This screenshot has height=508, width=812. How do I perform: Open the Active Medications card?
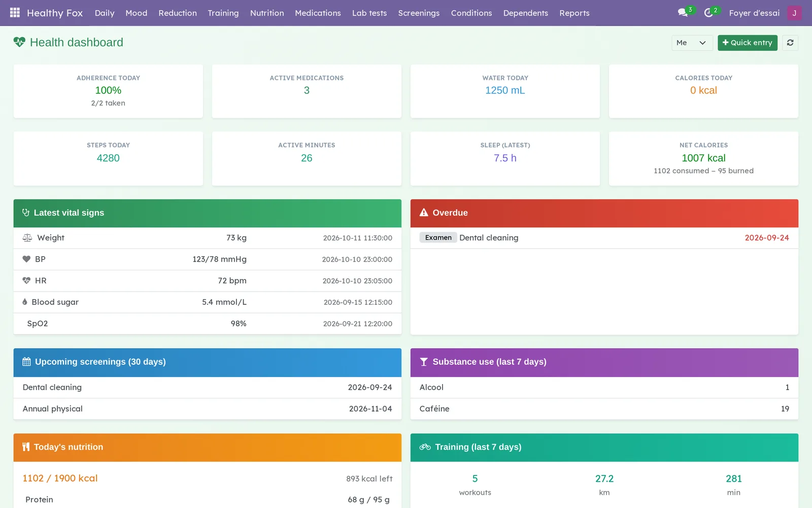pyautogui.click(x=307, y=91)
